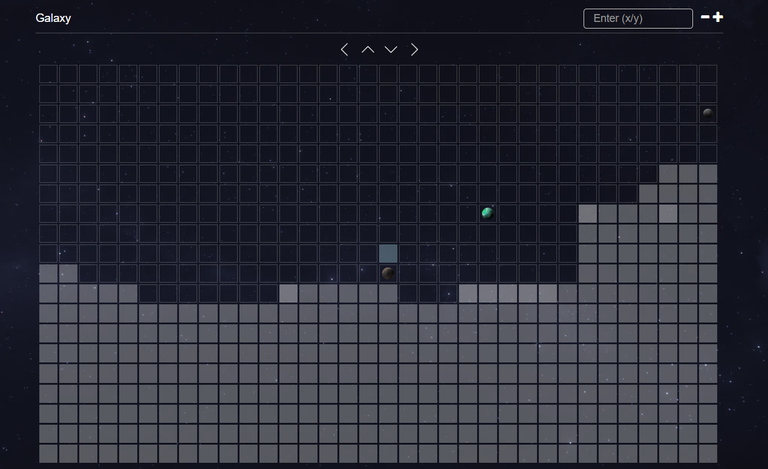Click the Galaxy title text
The image size is (768, 469).
coord(53,18)
